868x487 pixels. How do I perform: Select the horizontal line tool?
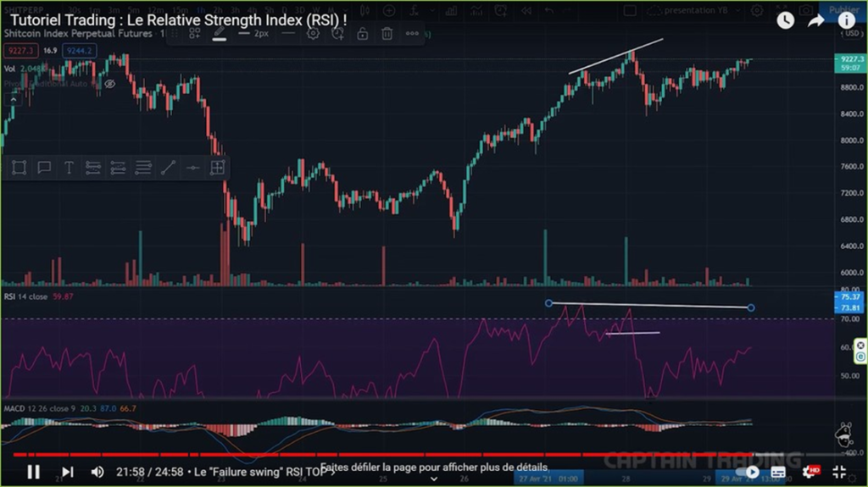[x=192, y=168]
